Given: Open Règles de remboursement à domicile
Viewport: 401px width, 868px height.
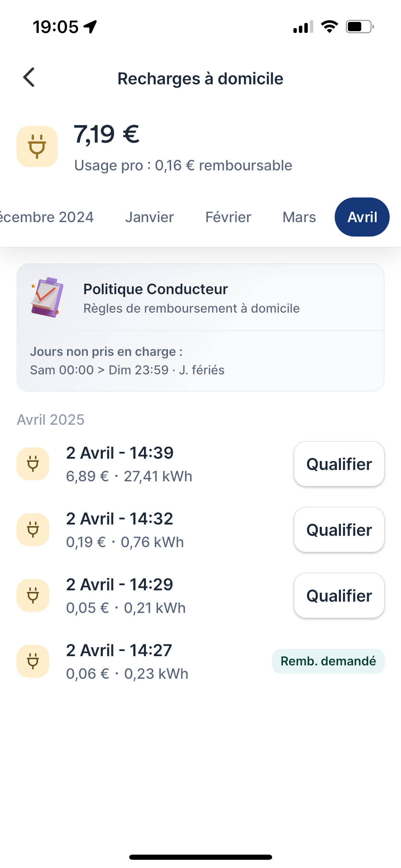Looking at the screenshot, I should (191, 309).
